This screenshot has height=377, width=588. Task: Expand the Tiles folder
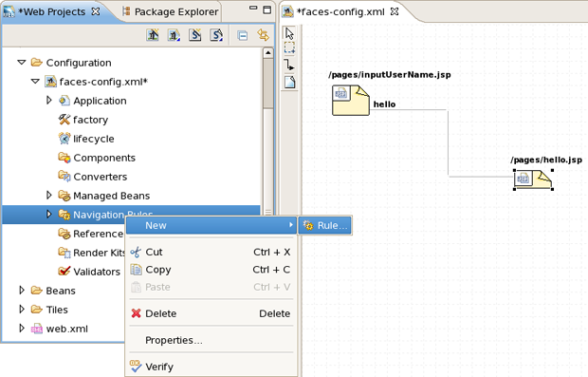22,309
